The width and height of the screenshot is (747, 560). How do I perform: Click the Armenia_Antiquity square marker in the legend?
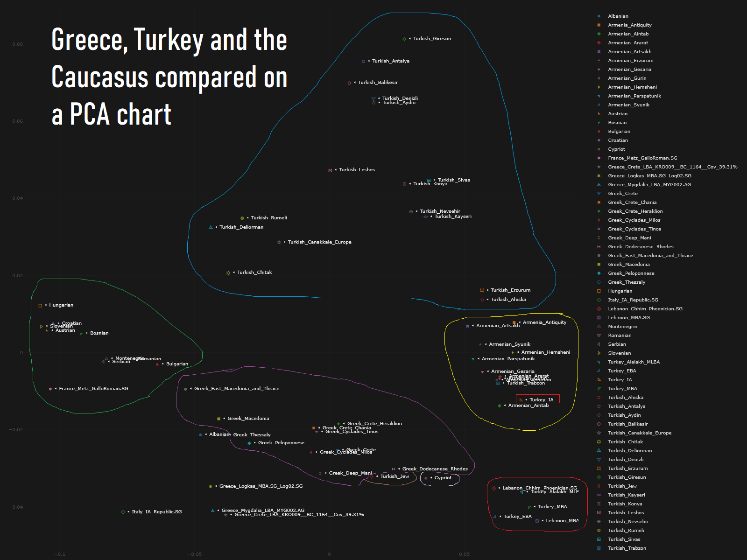pyautogui.click(x=599, y=25)
